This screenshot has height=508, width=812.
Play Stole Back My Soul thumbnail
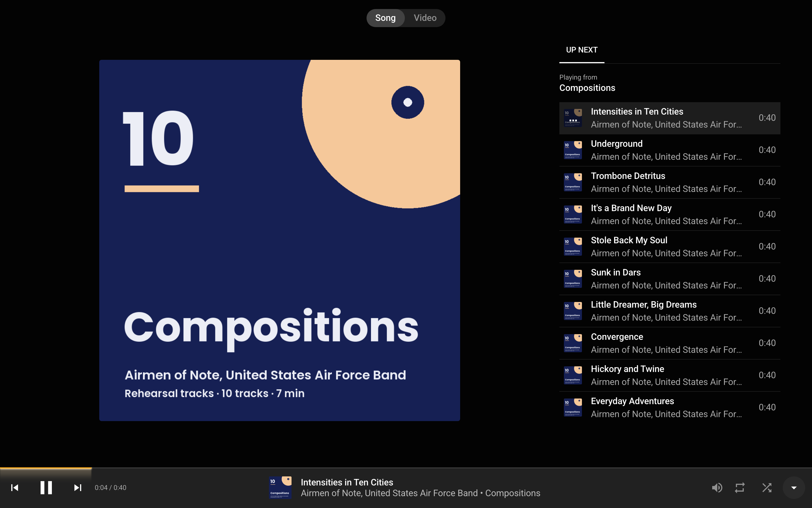point(573,247)
